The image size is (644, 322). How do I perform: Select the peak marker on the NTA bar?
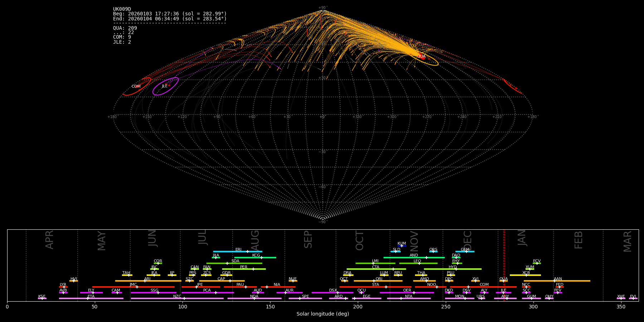tap(401, 298)
